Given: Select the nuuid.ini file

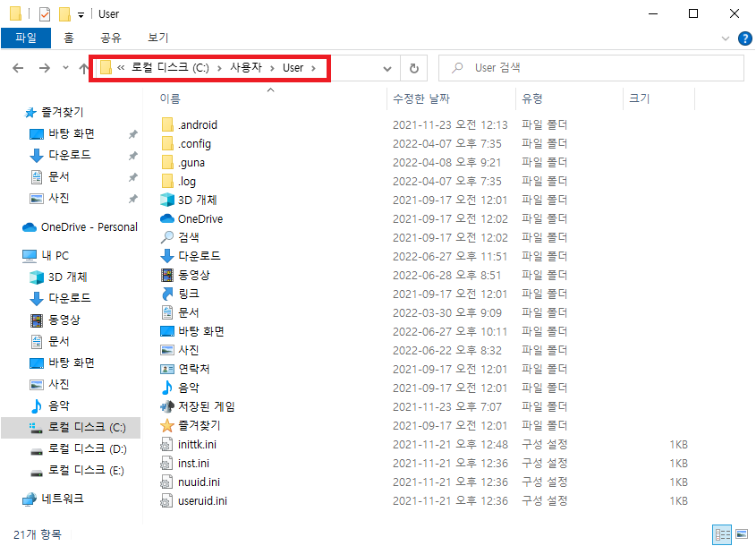Looking at the screenshot, I should tap(199, 482).
